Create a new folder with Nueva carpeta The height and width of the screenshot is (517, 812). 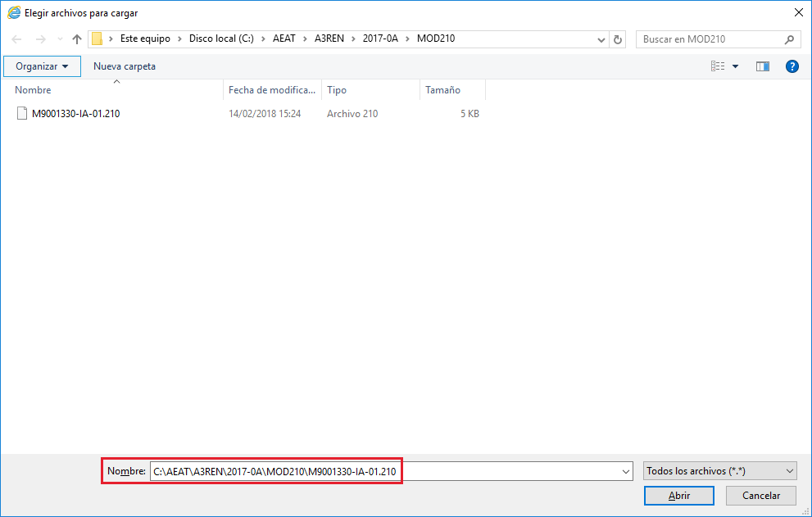(x=125, y=66)
